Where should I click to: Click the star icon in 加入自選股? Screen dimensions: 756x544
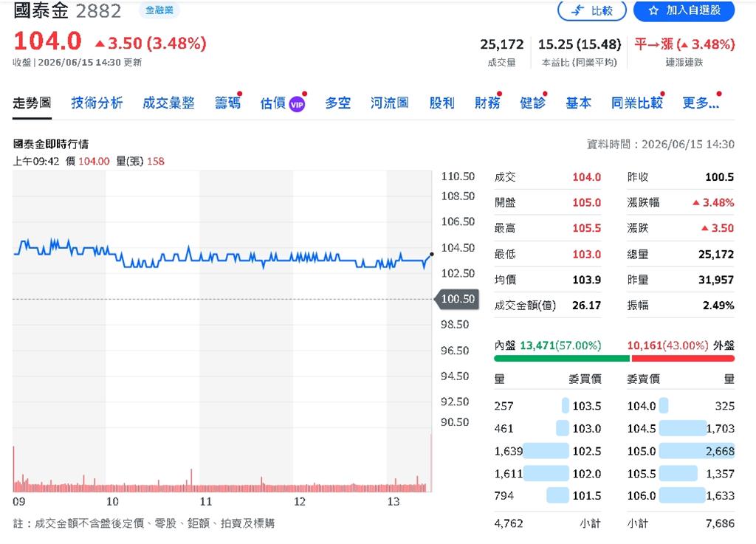coord(653,10)
